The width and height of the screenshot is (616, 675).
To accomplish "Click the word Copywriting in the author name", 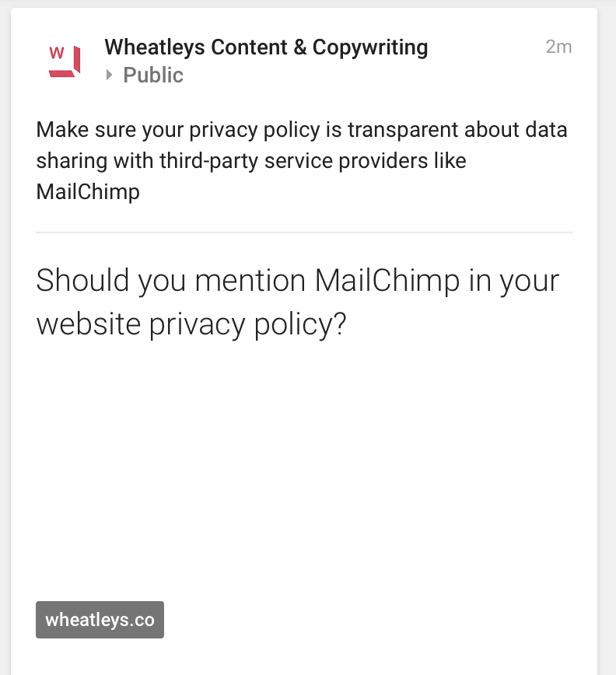I will (370, 47).
